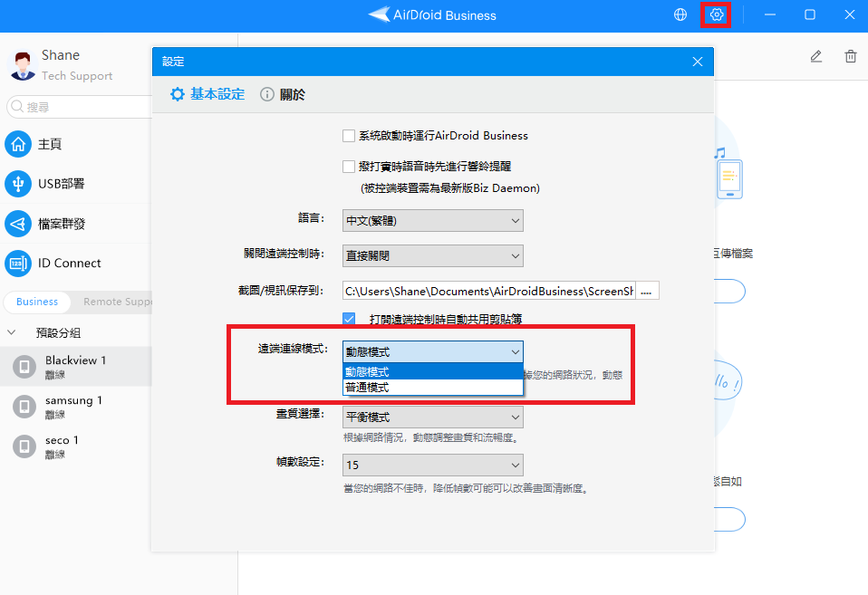Open the 主頁 home sidebar item
868x595 pixels.
click(x=75, y=144)
